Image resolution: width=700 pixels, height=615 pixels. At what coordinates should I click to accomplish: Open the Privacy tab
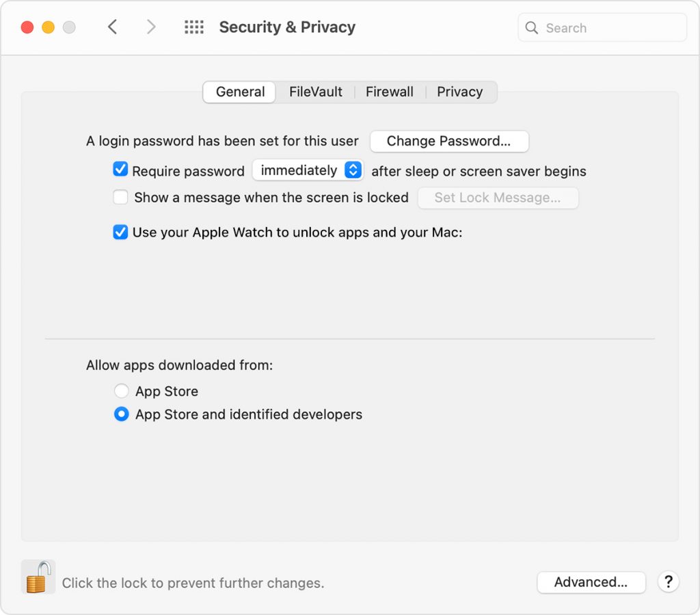click(459, 92)
